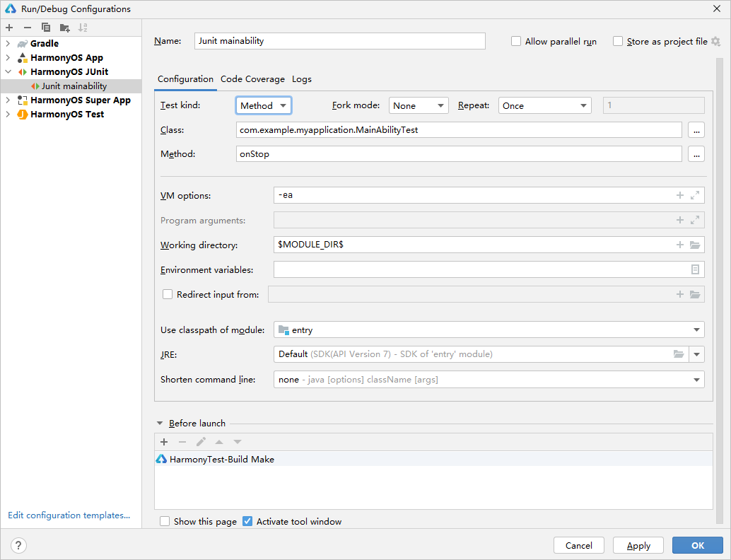Browse Working directory folder icon
The height and width of the screenshot is (560, 731).
(695, 245)
